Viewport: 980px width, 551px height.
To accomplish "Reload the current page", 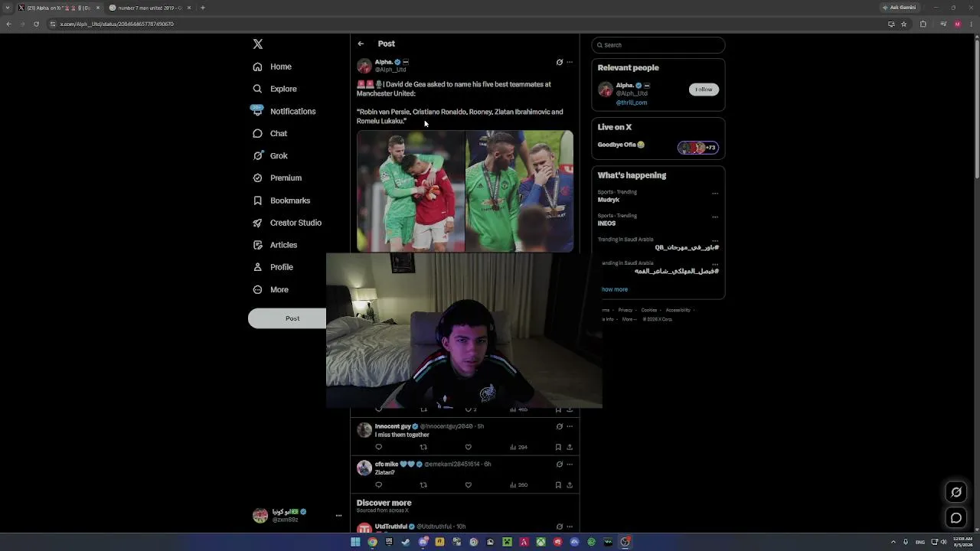I will coord(36,24).
